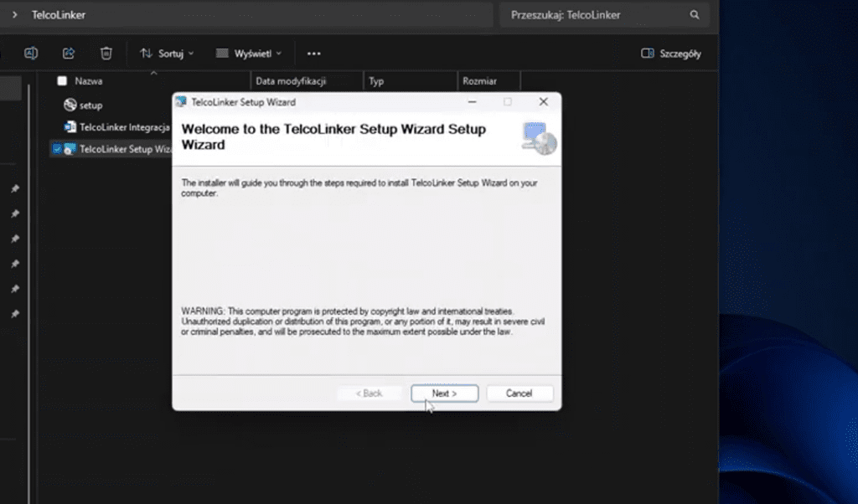Close the TelcoLinker Setup Wizard window
This screenshot has height=504, width=858.
543,102
